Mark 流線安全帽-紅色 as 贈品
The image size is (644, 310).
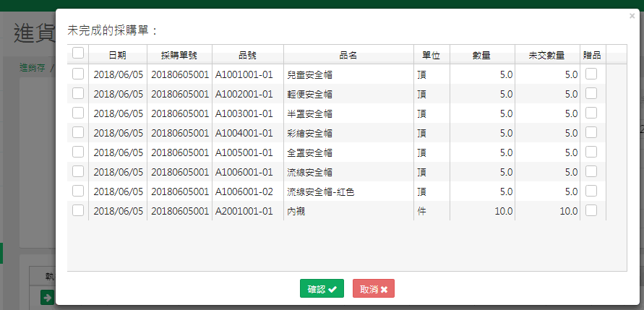(x=591, y=191)
